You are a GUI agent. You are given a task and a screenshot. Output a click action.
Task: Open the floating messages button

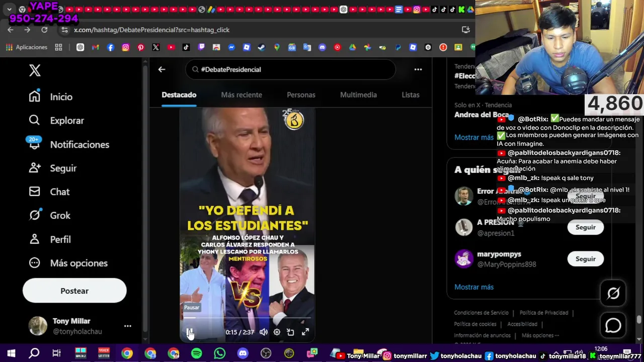pos(613,325)
